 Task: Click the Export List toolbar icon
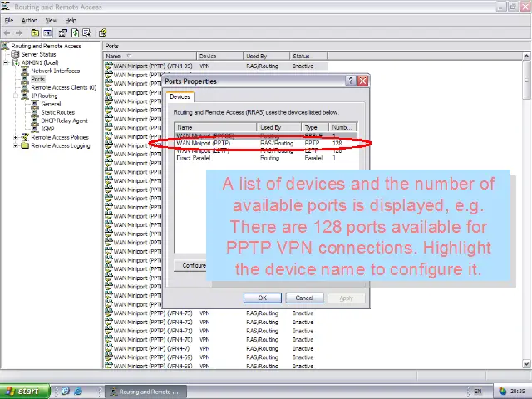[86, 33]
